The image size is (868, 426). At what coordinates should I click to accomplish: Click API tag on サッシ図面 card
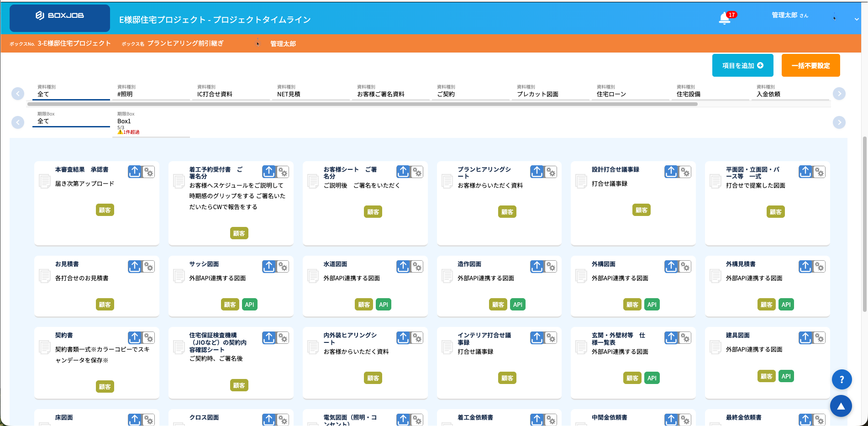pyautogui.click(x=249, y=305)
